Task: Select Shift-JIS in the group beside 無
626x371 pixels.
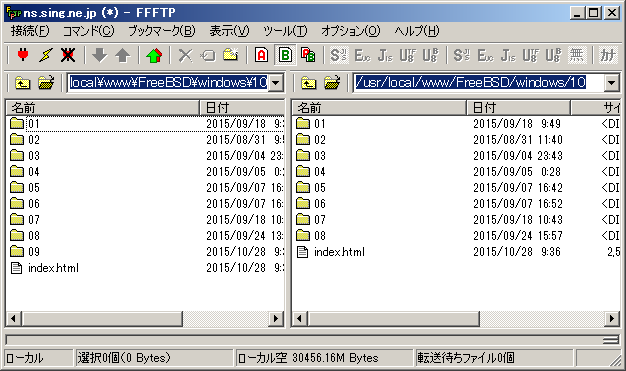Action: [462, 55]
